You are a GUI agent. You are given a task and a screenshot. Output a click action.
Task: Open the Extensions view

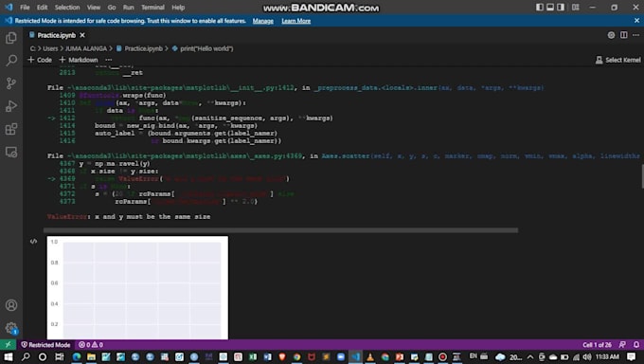click(11, 129)
